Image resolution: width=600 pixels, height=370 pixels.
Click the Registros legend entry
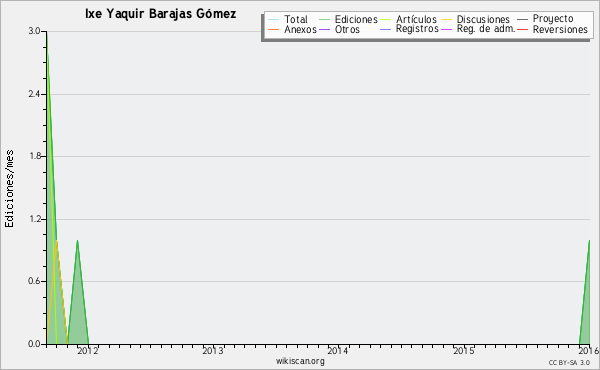409,29
